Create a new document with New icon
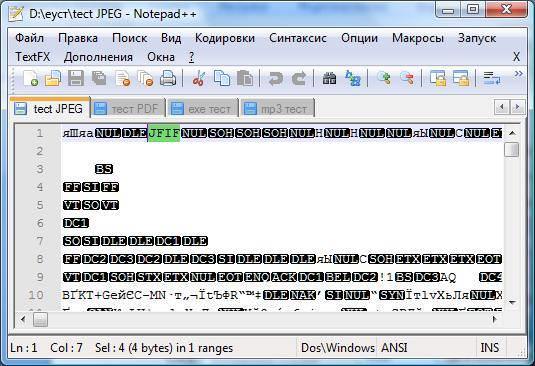The width and height of the screenshot is (535, 366). (x=31, y=78)
